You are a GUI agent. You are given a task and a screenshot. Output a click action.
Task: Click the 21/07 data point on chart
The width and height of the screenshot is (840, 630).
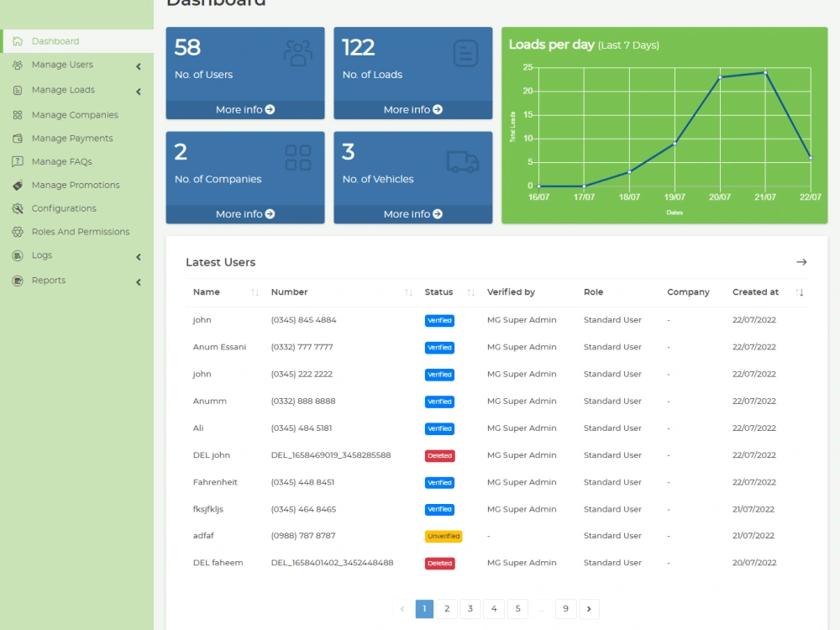765,72
